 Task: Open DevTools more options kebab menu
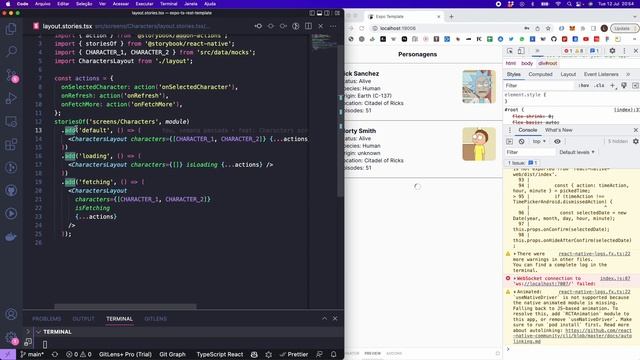[x=624, y=51]
